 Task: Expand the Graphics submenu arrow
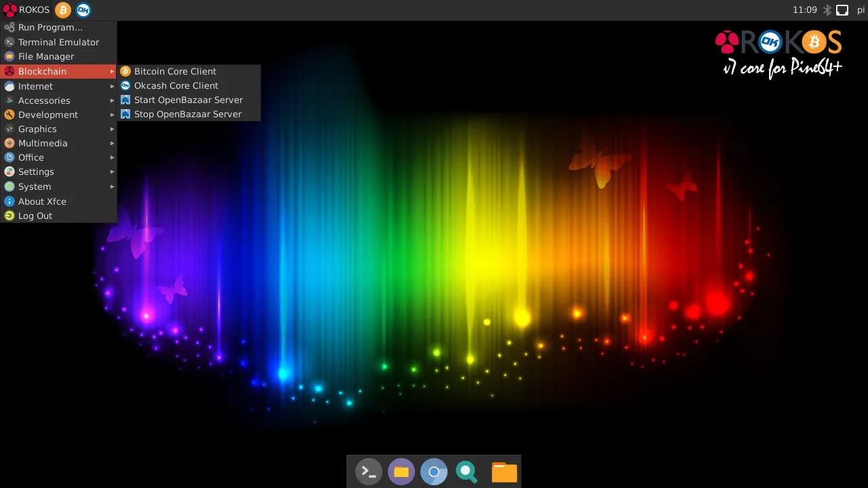(112, 129)
